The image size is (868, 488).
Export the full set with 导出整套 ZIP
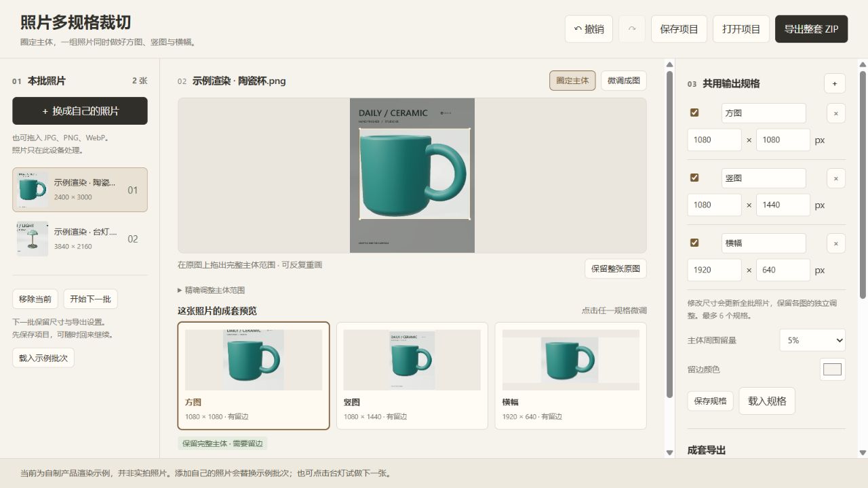point(811,29)
